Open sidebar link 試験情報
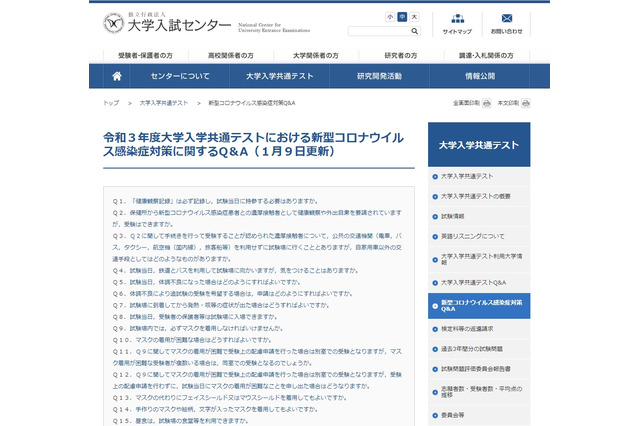Viewport: 640px width, 426px height. (479, 216)
